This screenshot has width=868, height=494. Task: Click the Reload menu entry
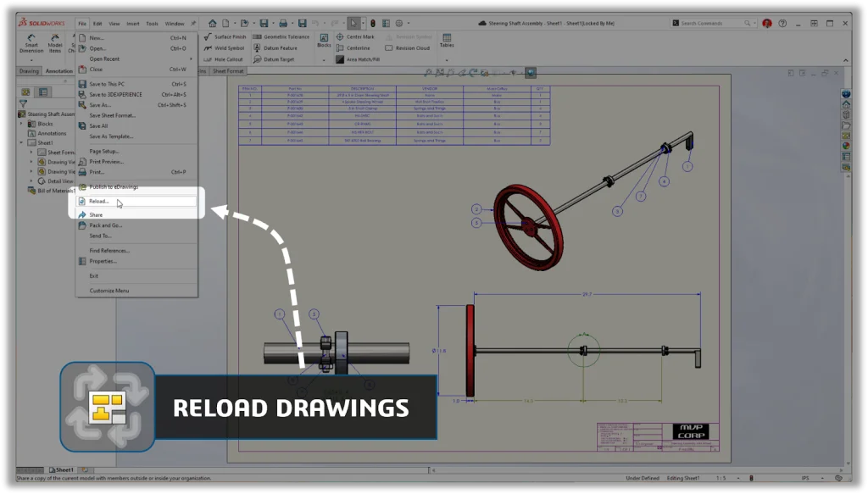pos(99,201)
